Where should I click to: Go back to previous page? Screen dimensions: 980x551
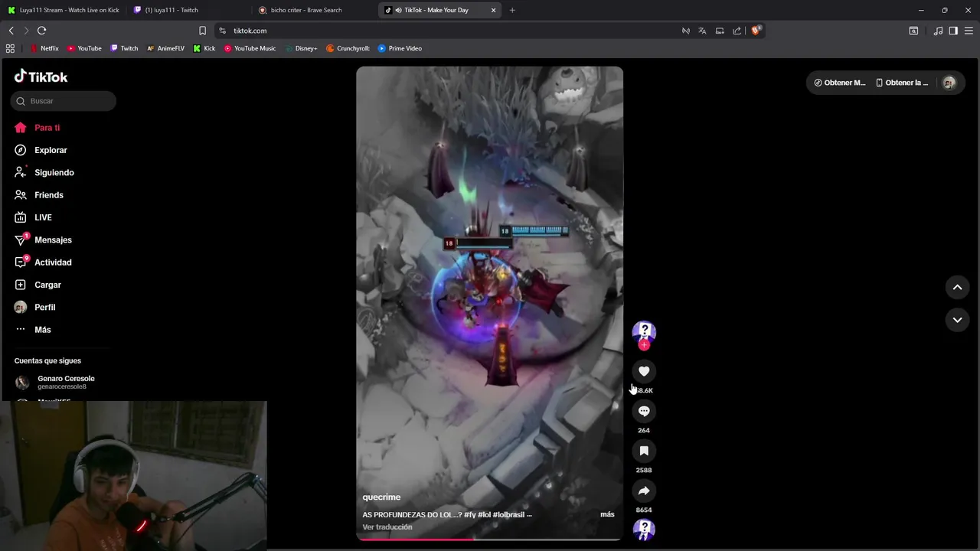pyautogui.click(x=11, y=31)
